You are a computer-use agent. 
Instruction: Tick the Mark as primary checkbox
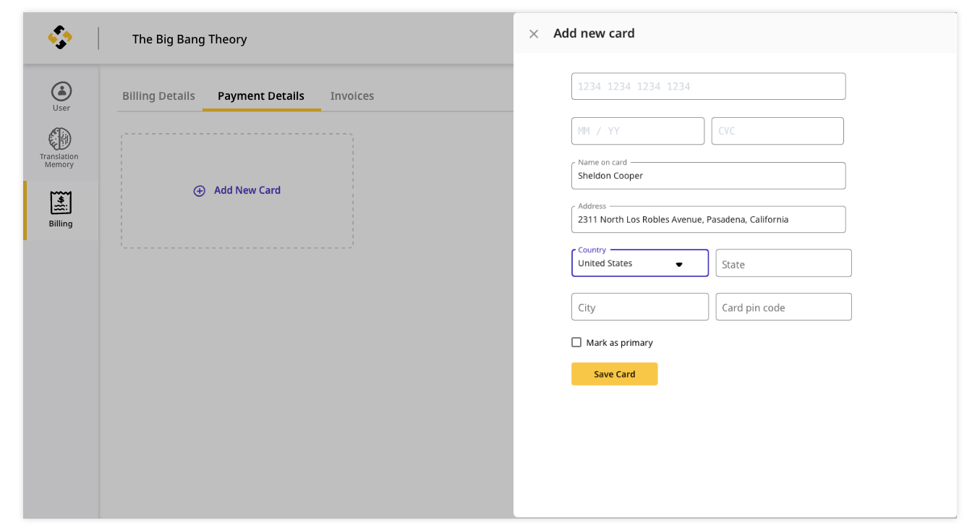tap(576, 342)
